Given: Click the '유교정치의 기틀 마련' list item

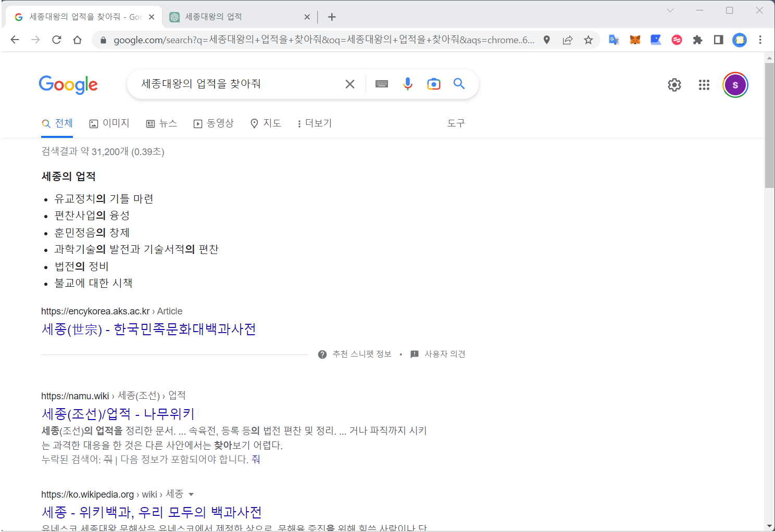Looking at the screenshot, I should [104, 199].
